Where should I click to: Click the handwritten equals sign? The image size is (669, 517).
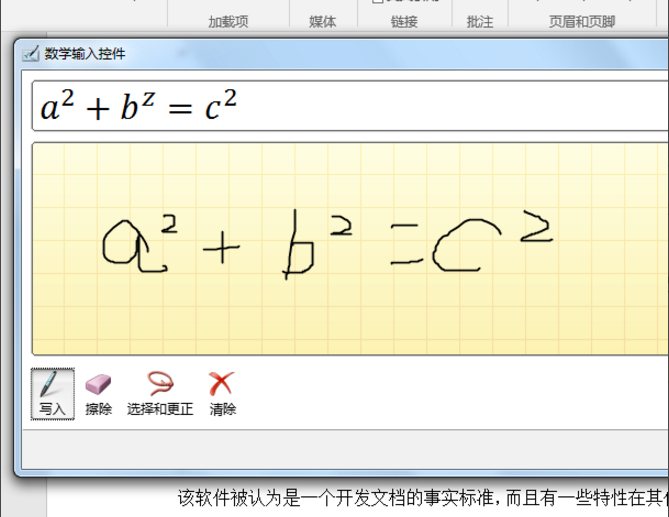(407, 244)
